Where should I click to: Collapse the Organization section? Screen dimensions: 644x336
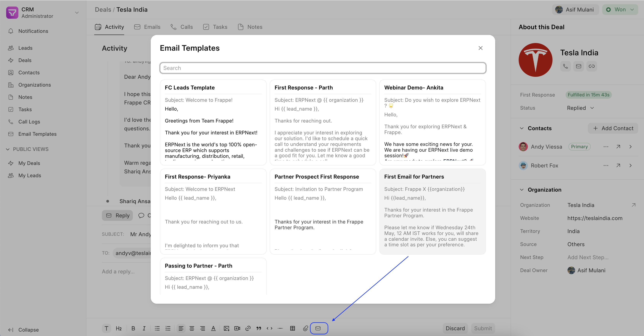point(522,190)
